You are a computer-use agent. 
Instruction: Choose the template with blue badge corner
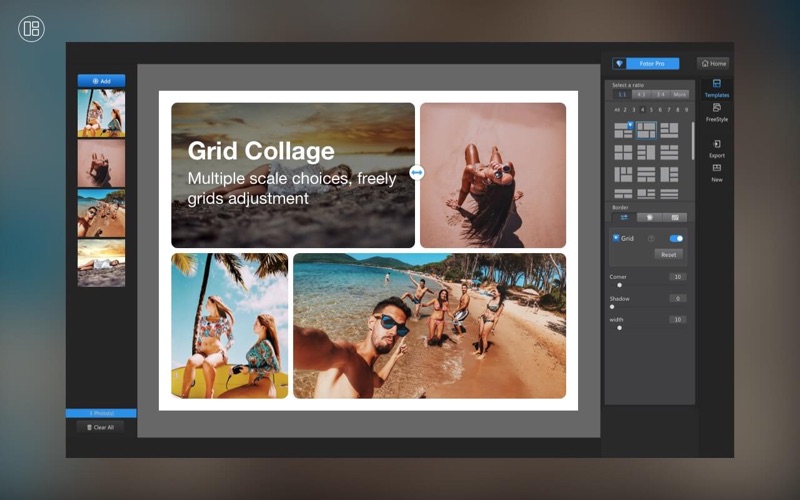coord(623,130)
